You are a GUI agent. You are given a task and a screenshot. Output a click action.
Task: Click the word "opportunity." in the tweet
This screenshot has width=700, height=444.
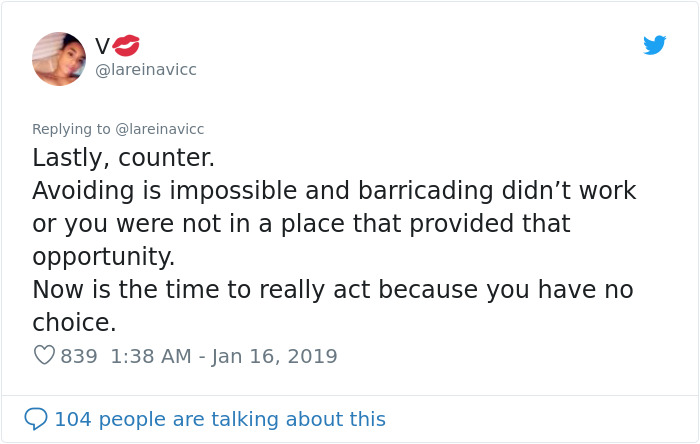click(x=103, y=257)
